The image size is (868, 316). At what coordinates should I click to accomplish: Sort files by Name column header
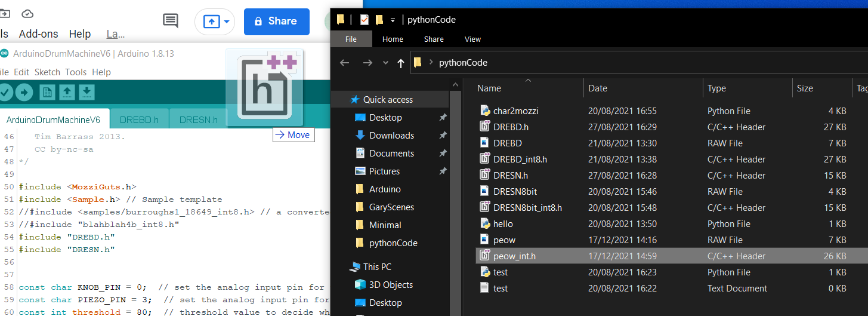[489, 88]
